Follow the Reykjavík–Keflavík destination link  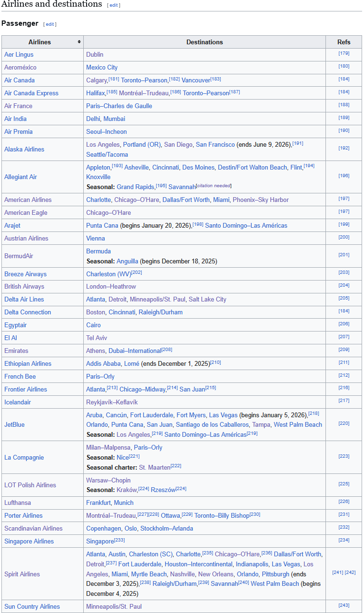click(112, 402)
